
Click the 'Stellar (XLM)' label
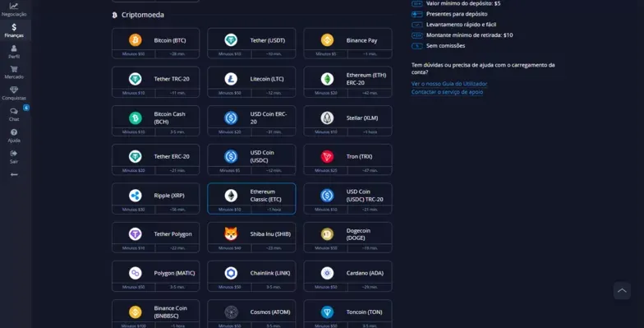[x=361, y=118]
